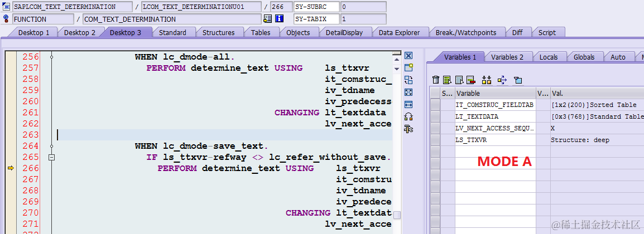Open the Structures tab
Screen dimensions: 644x234
(x=219, y=32)
